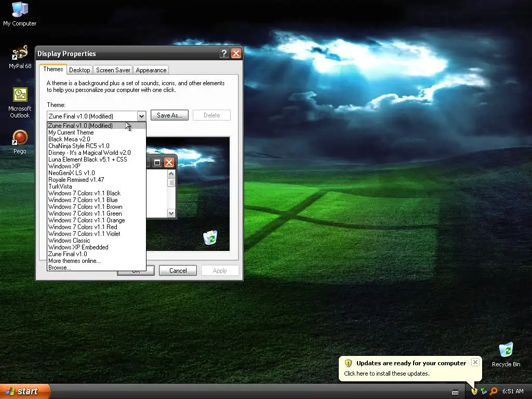Screen dimensions: 532x399
Task: Click More themes online... entry
Action: [x=97, y=261]
